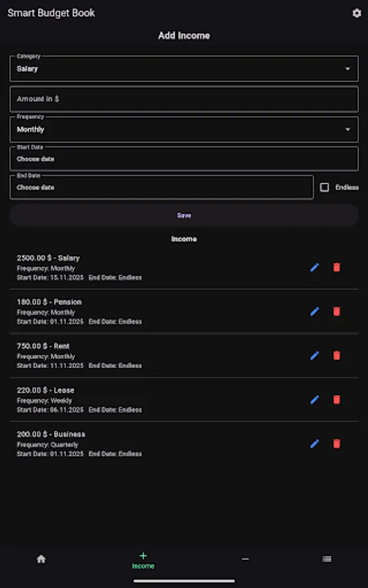Click the Smart Budget Book title
This screenshot has height=588, width=368.
pyautogui.click(x=52, y=13)
